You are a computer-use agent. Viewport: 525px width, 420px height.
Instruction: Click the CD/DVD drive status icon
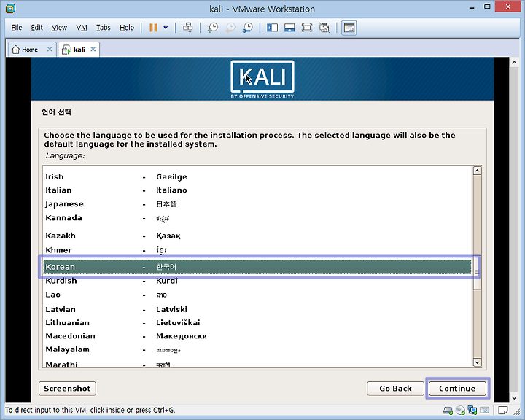460,410
